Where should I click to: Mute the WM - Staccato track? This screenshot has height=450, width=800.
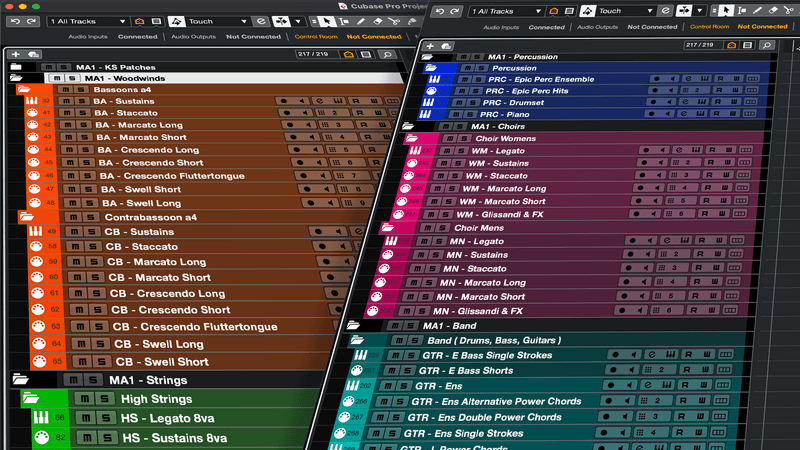click(x=443, y=176)
